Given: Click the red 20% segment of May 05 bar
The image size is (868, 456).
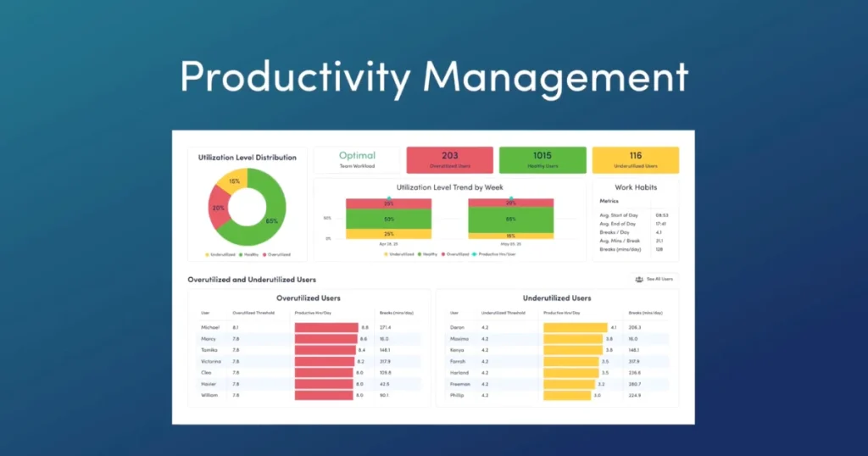Looking at the screenshot, I should 511,203.
